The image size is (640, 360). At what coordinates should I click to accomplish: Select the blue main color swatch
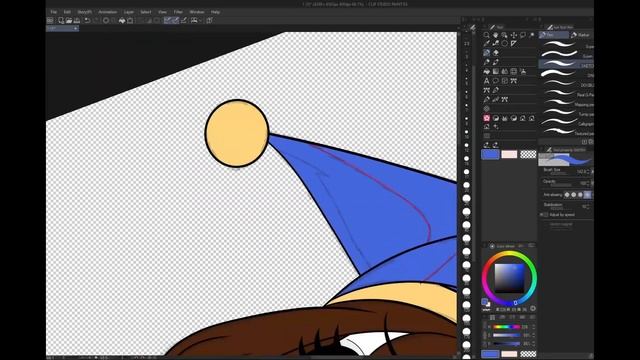pyautogui.click(x=490, y=154)
